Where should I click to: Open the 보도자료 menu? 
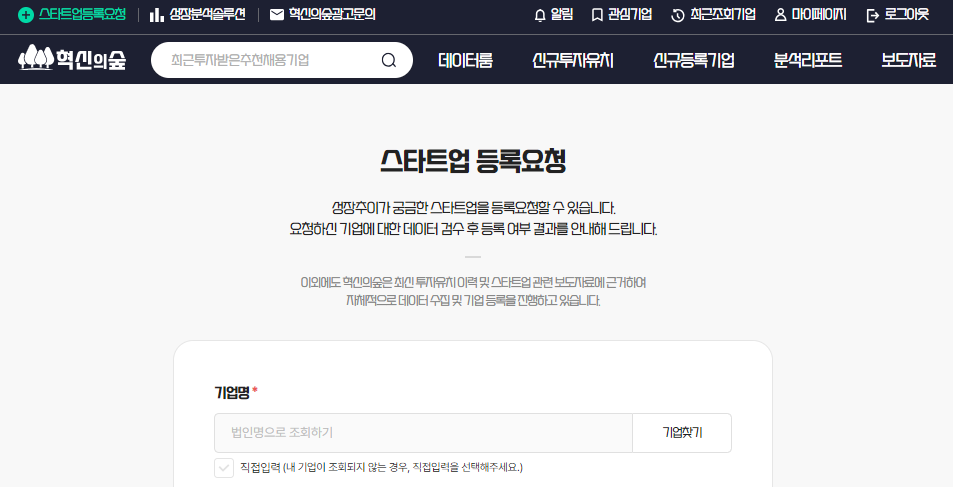coord(909,60)
